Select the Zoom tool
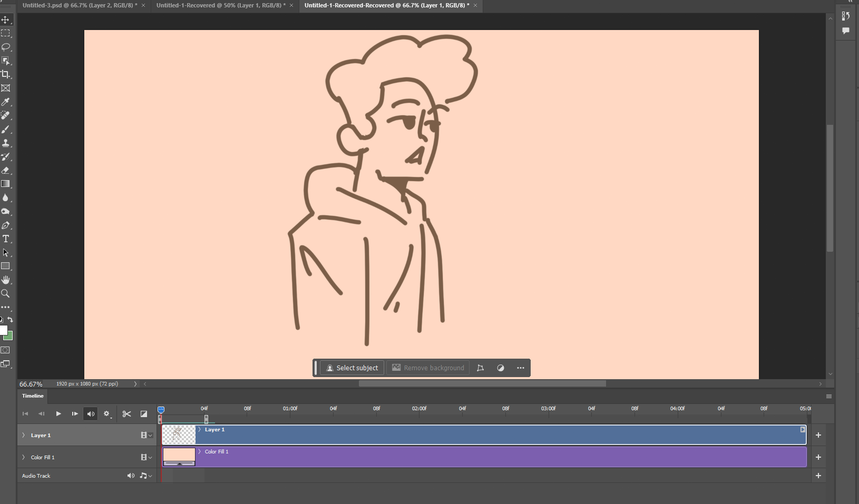859x504 pixels. pyautogui.click(x=6, y=293)
